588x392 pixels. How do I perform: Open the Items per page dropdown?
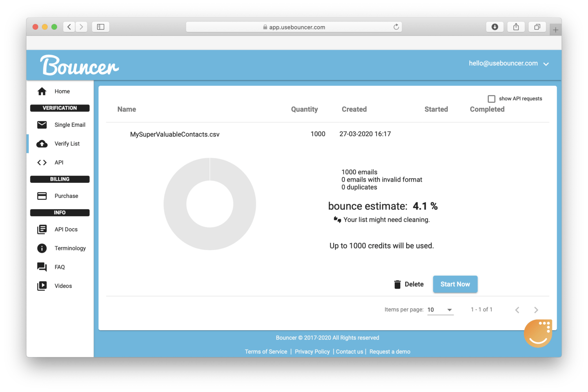click(440, 309)
